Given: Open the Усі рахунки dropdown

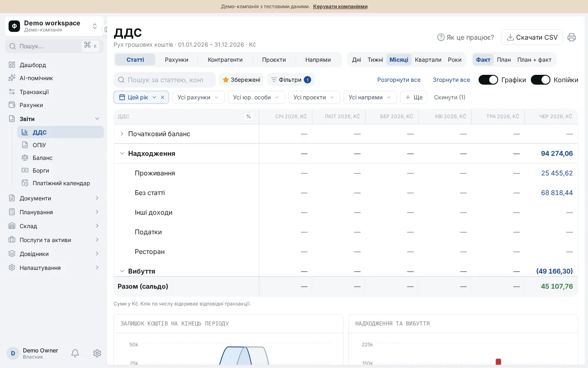Looking at the screenshot, I should 198,97.
